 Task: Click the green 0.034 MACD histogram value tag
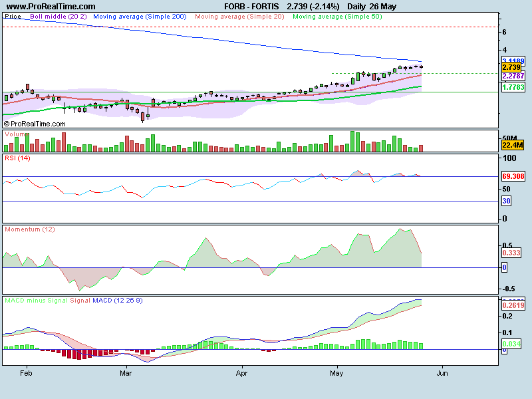coord(511,344)
